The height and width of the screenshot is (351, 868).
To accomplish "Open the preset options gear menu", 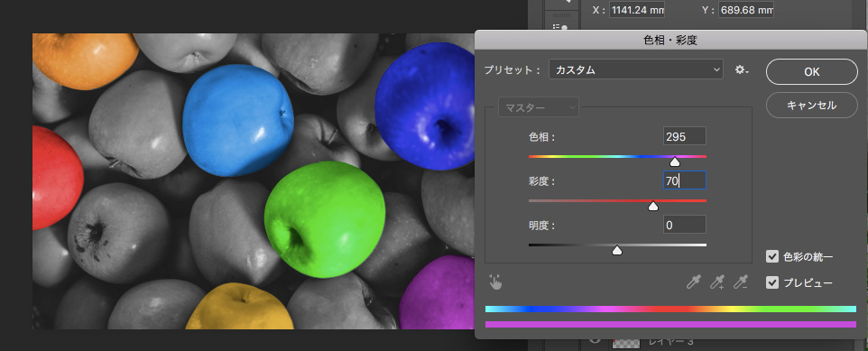I will click(742, 69).
